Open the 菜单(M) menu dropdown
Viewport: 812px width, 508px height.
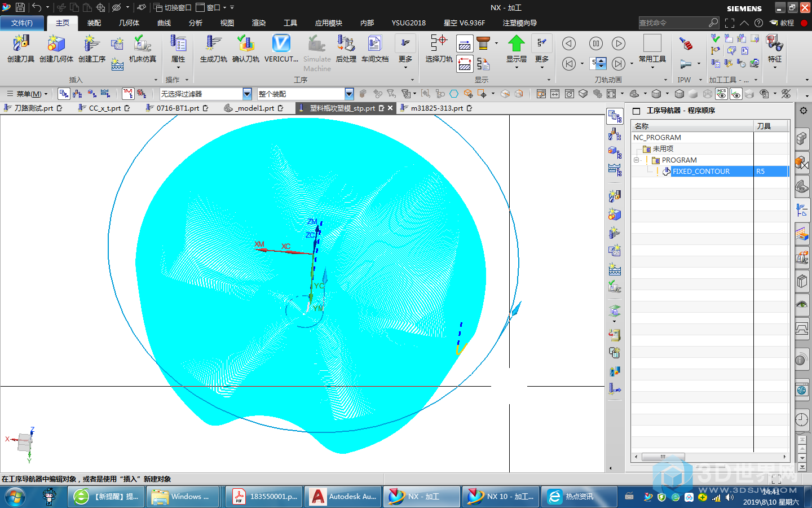click(27, 94)
